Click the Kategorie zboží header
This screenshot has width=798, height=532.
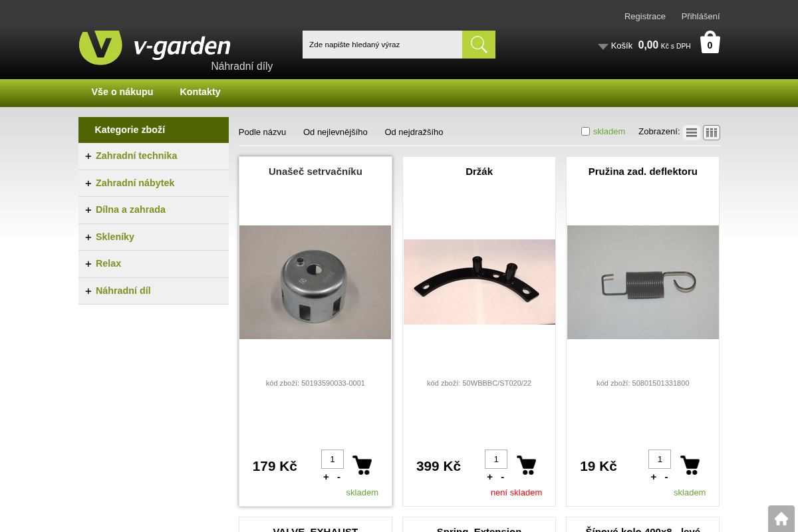(x=154, y=130)
